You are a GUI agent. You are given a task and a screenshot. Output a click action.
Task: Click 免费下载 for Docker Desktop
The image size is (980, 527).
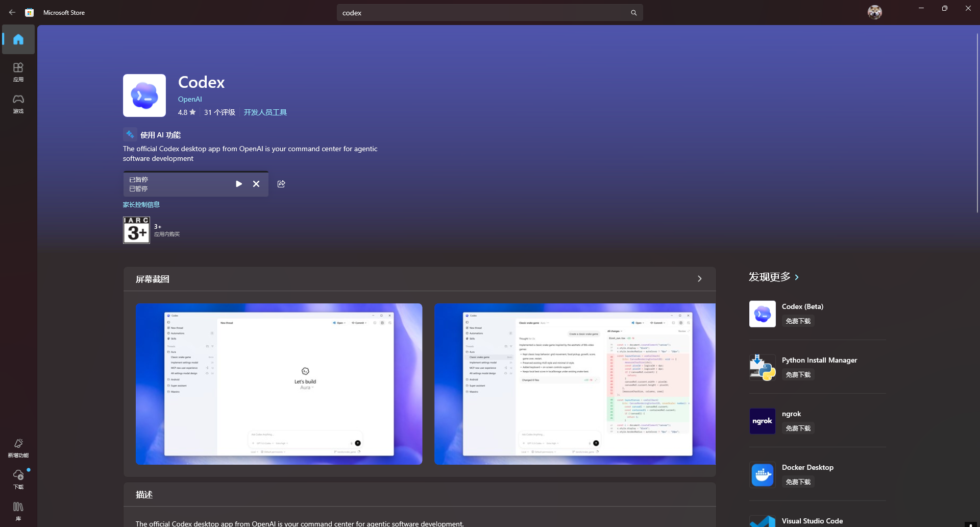pos(798,482)
